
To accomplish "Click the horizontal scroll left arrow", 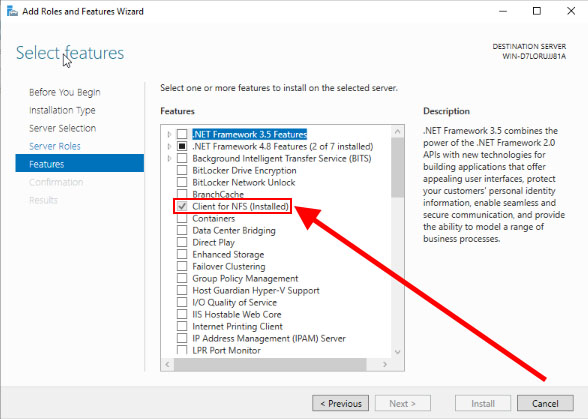I will [168, 364].
